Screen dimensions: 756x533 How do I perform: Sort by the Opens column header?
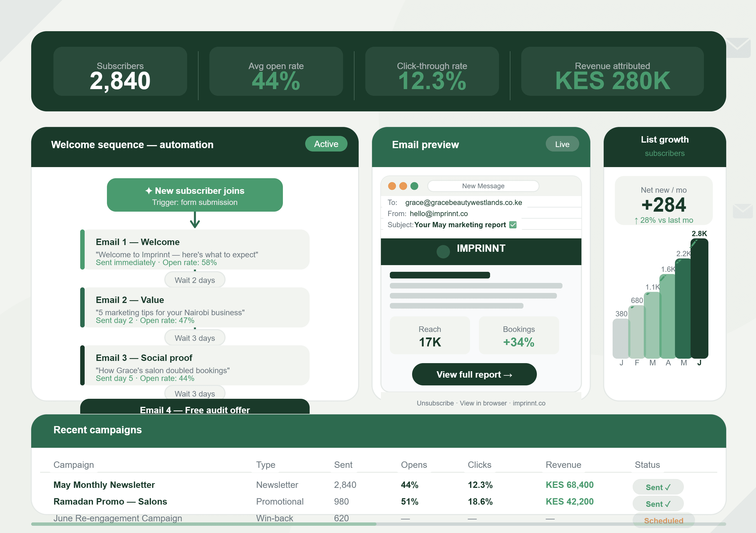coord(414,464)
